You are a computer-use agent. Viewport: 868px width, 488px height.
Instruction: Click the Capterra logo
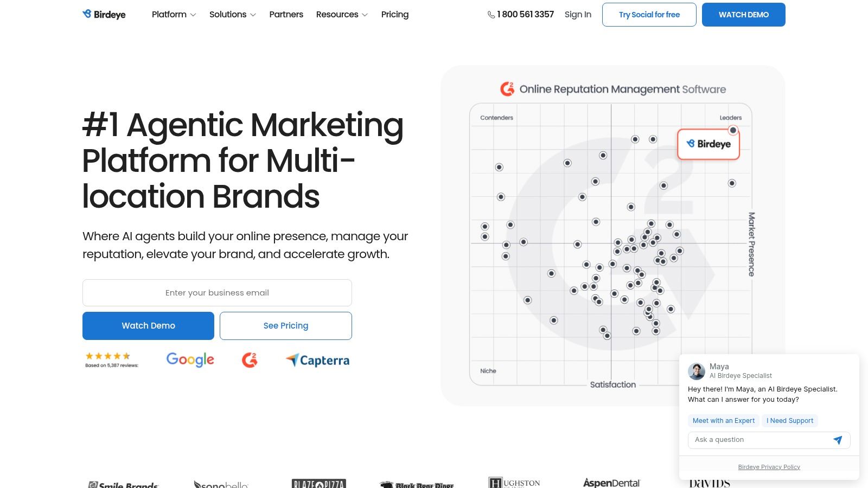coord(318,360)
